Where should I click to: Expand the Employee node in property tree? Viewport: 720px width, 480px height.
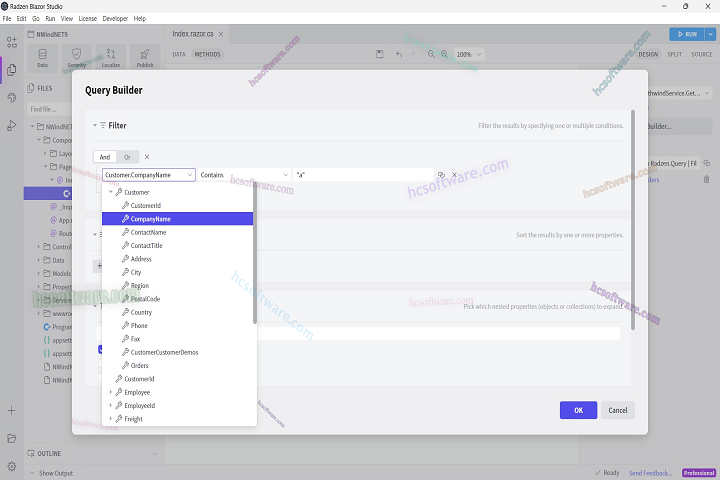point(111,392)
